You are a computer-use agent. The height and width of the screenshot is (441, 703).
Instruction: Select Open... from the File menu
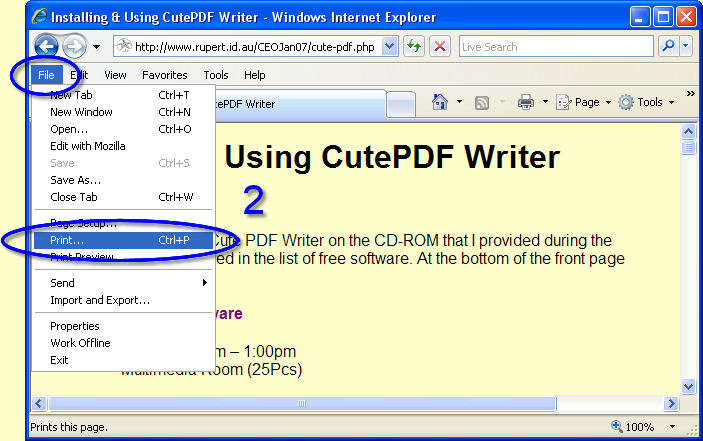pos(122,129)
